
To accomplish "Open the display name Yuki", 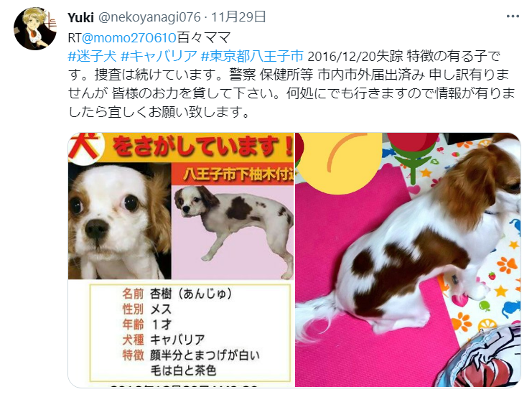I will 80,17.
